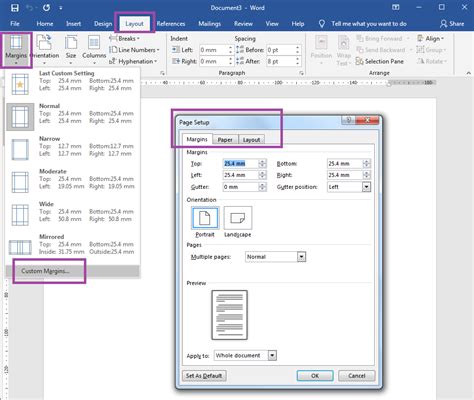Screen dimensions: 474x400
Task: Choose Custom Margins... at menu bottom
Action: point(73,271)
